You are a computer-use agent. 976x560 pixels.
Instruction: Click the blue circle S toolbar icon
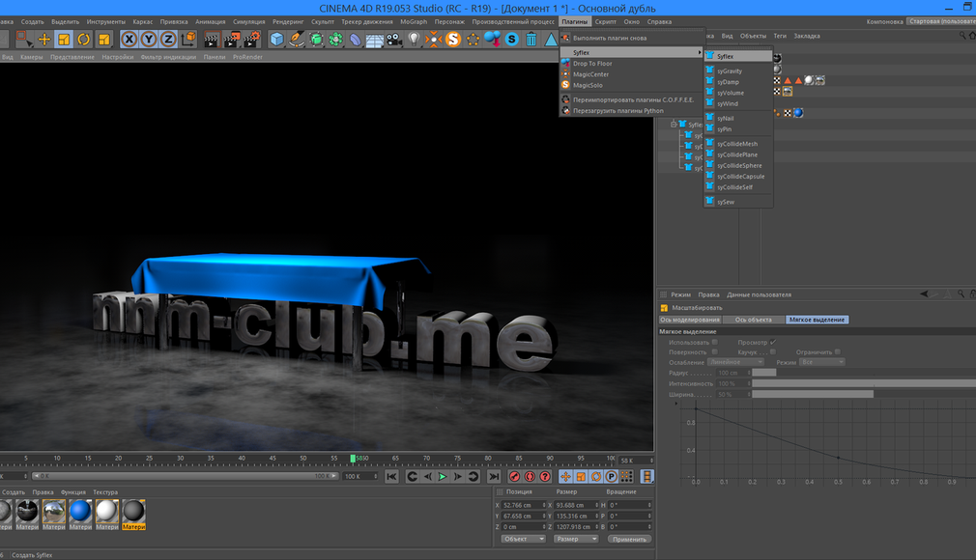[x=511, y=40]
